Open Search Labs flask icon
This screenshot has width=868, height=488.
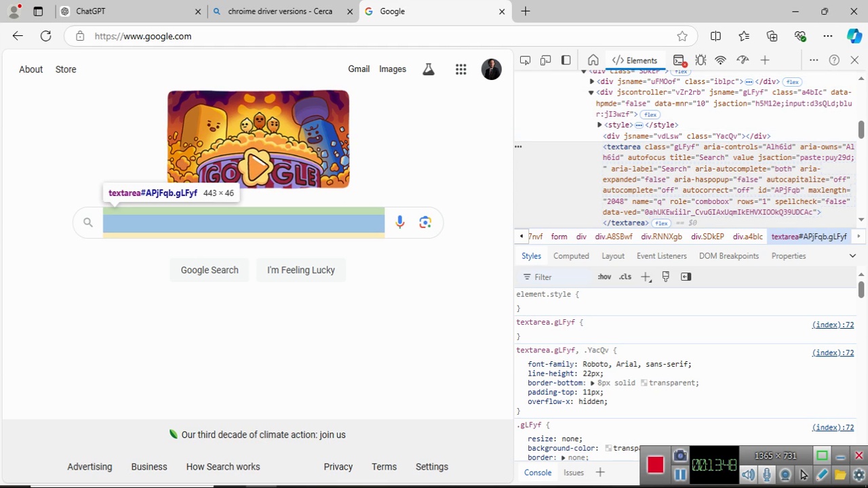click(428, 69)
